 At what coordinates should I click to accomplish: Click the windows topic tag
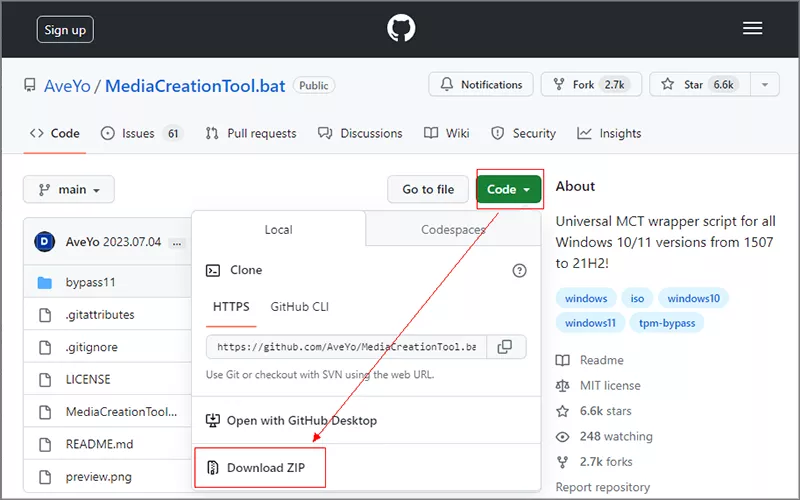point(586,298)
